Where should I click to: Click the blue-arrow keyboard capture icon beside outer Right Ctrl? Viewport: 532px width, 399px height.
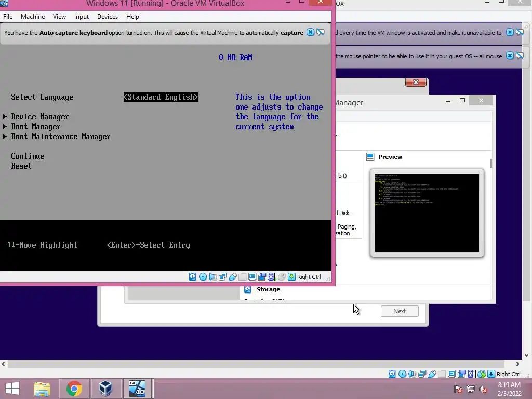[491, 374]
